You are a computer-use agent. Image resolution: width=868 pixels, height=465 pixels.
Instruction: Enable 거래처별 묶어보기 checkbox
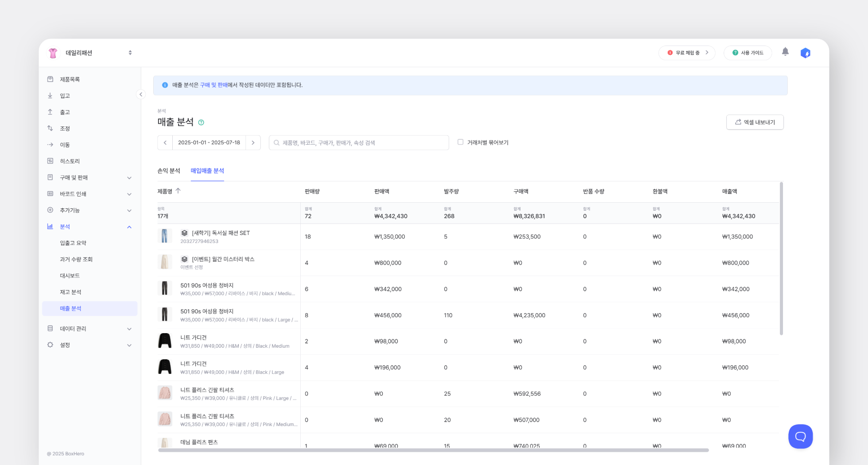(x=461, y=142)
